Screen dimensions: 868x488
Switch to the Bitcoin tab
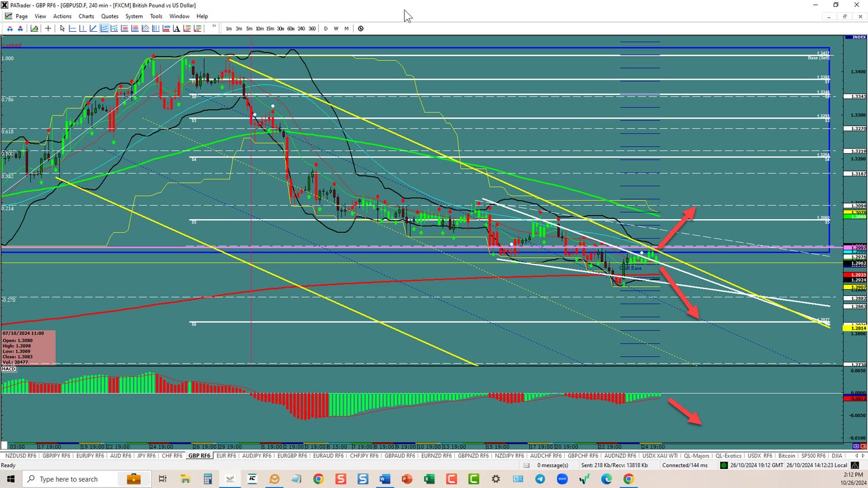pos(787,456)
